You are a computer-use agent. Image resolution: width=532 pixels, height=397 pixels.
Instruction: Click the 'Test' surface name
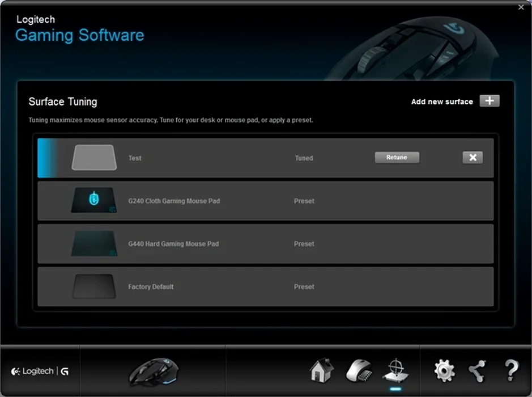(135, 158)
